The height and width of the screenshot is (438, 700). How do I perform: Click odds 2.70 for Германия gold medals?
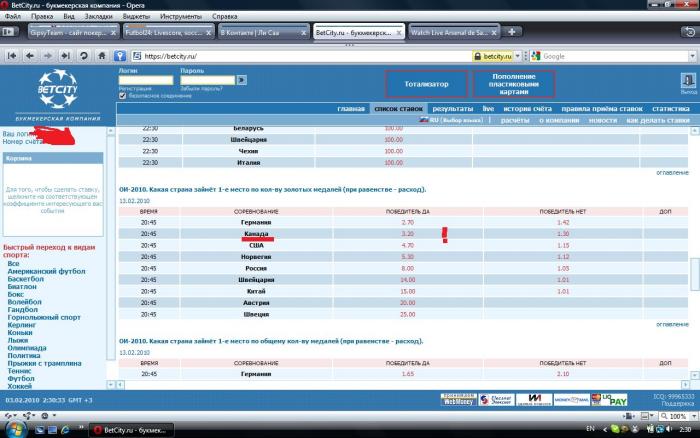coord(407,222)
